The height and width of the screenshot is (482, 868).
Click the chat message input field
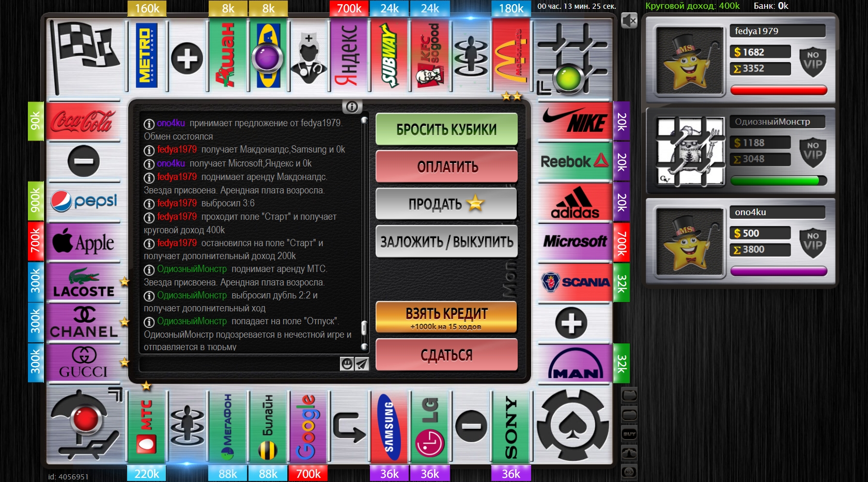point(240,364)
